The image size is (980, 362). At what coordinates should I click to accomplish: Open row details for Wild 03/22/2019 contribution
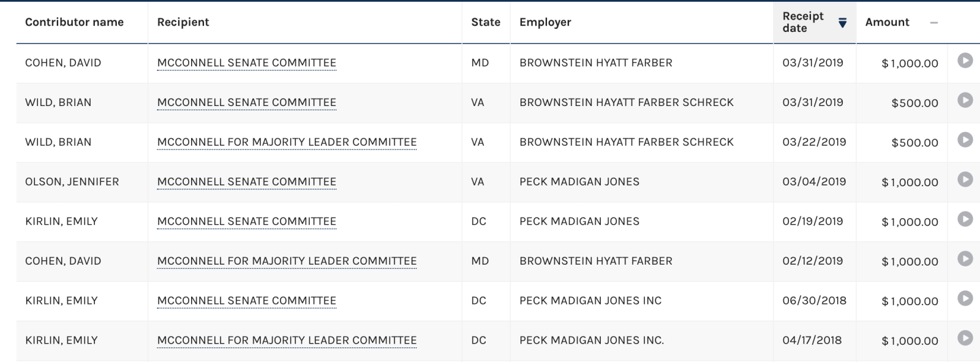click(x=965, y=140)
